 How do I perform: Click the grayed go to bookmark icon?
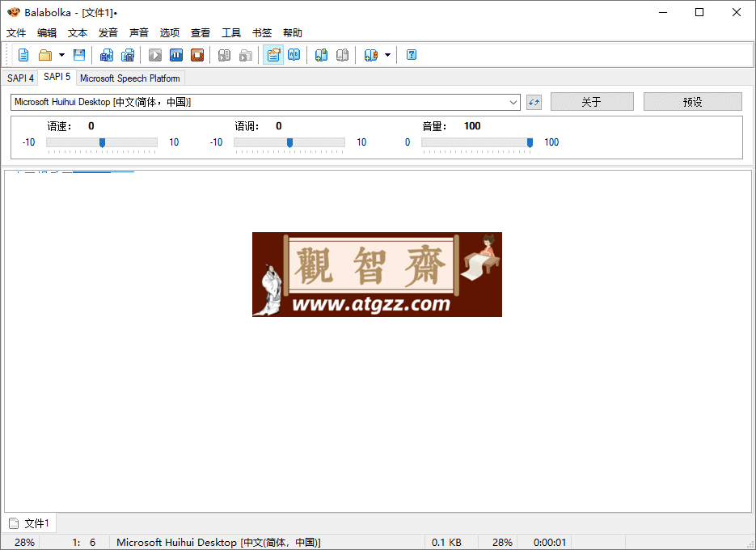click(342, 55)
